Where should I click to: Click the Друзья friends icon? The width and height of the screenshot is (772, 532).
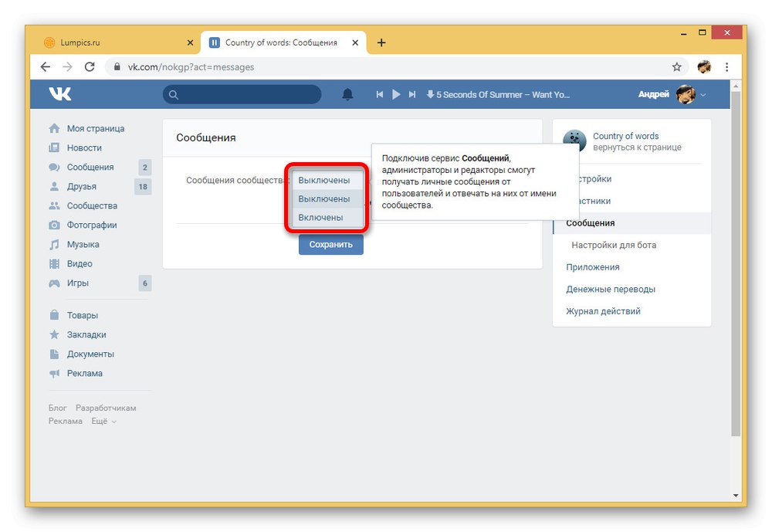click(54, 186)
